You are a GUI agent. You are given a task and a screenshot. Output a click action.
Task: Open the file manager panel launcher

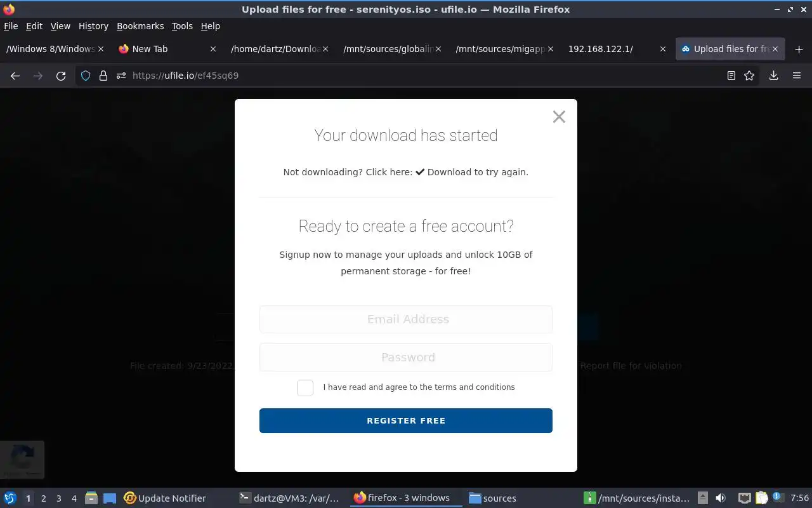[x=91, y=498]
